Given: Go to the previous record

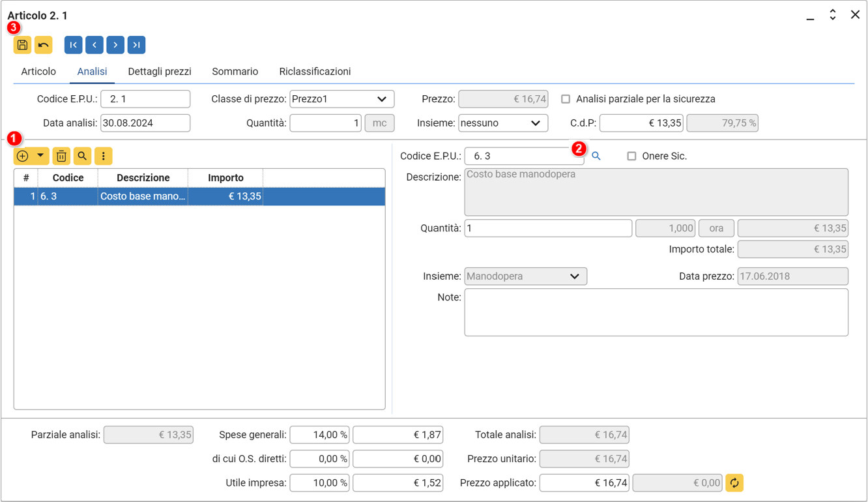Looking at the screenshot, I should point(94,45).
